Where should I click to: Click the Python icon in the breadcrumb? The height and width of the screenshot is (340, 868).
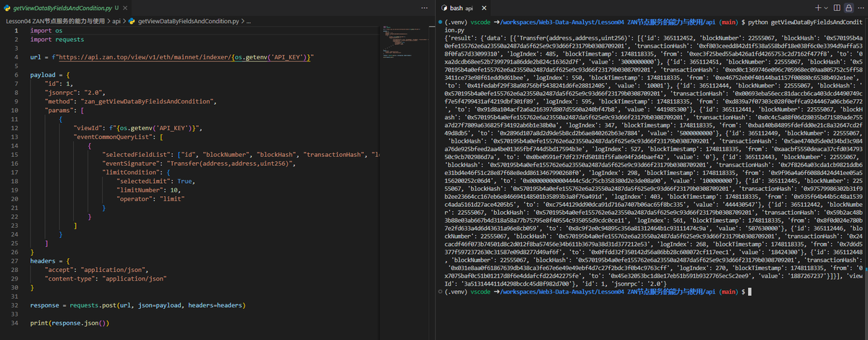tap(131, 22)
